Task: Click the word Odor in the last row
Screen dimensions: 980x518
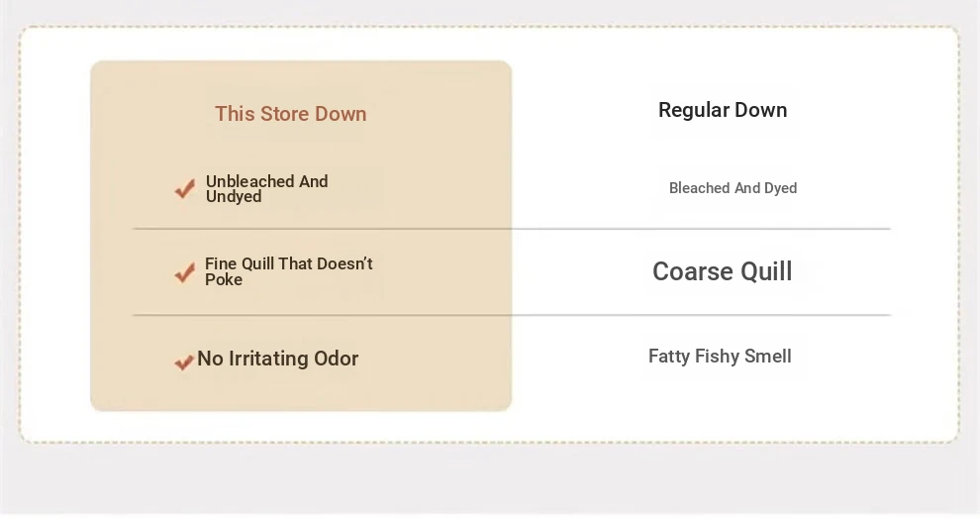Action: (x=336, y=359)
